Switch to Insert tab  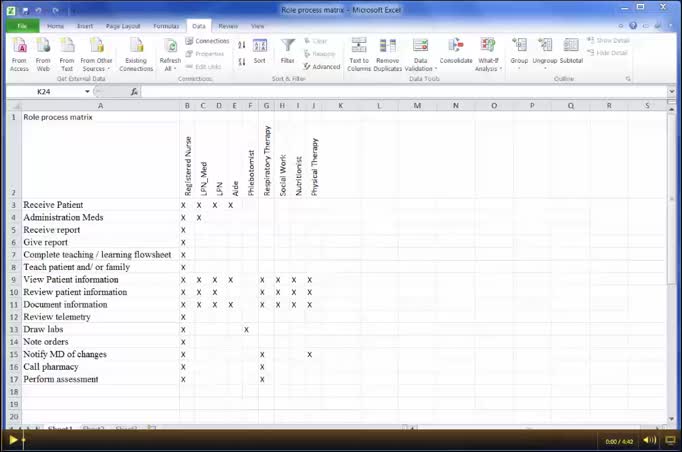pos(85,26)
